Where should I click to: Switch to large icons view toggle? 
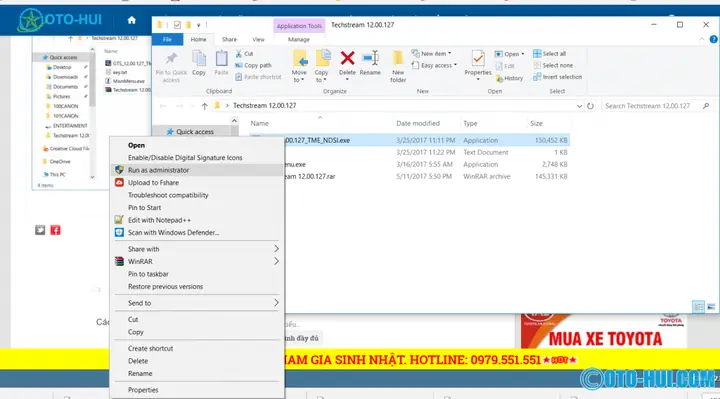point(711,307)
